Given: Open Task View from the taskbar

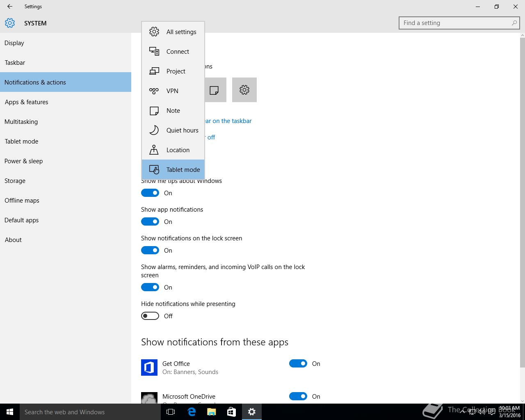Looking at the screenshot, I should click(x=171, y=412).
